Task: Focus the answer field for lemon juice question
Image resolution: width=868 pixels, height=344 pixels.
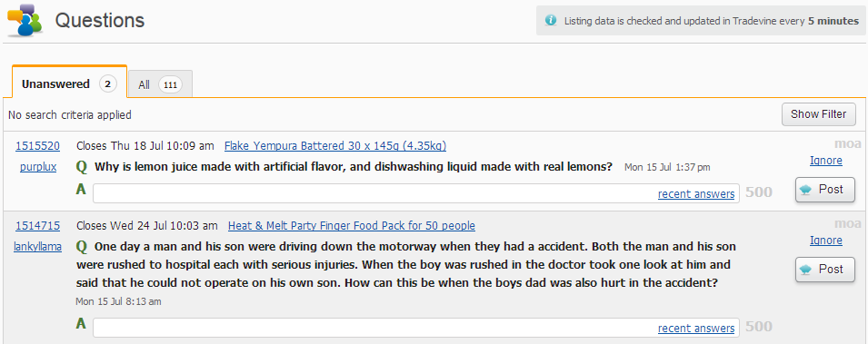Action: (x=415, y=193)
